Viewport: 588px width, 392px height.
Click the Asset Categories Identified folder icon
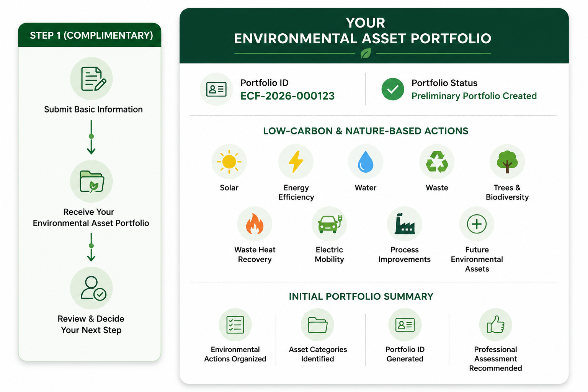coord(318,325)
